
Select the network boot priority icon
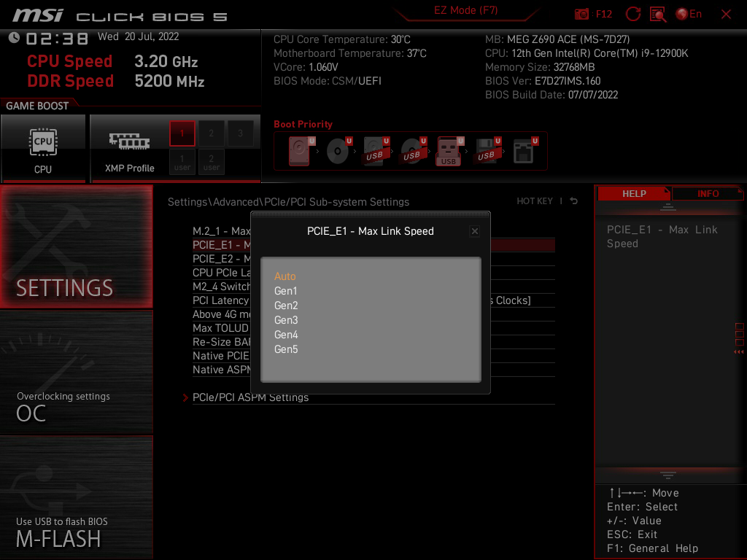pyautogui.click(x=525, y=151)
